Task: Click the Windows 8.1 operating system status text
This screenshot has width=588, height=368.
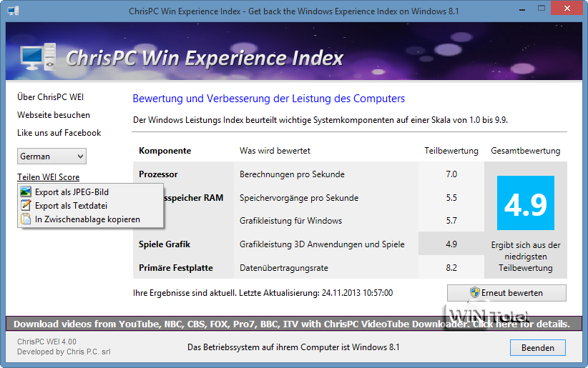Action: click(x=293, y=347)
